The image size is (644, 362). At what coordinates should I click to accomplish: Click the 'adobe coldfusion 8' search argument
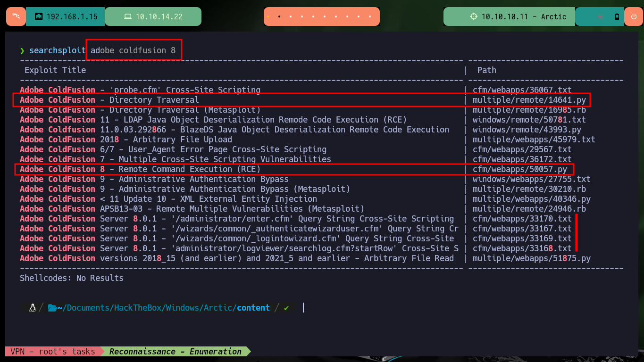[134, 50]
